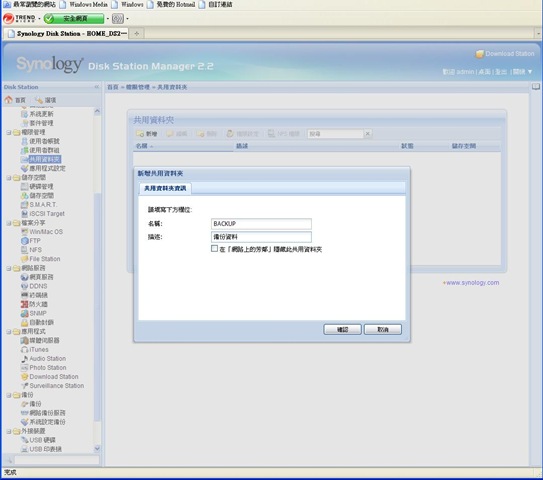This screenshot has width=543, height=480.
Task: Click Trend Micro logo in toolbar
Action: pos(19,18)
